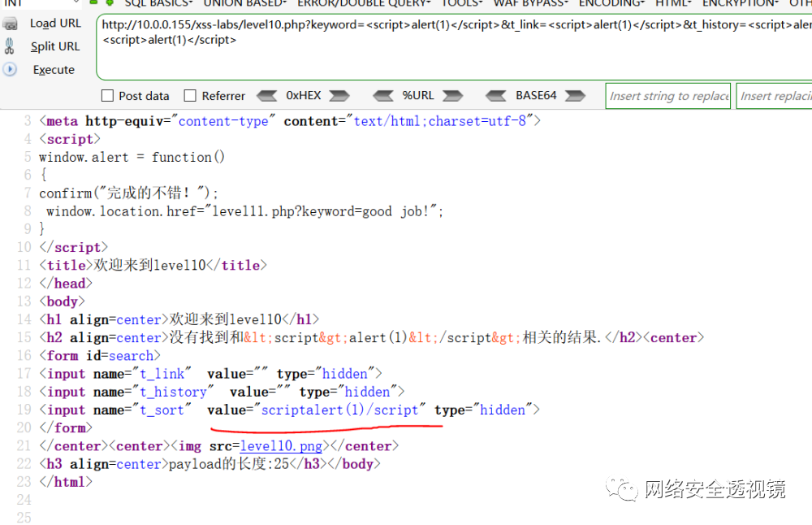Click the input name="t_history" line
The image size is (812, 525).
[222, 393]
